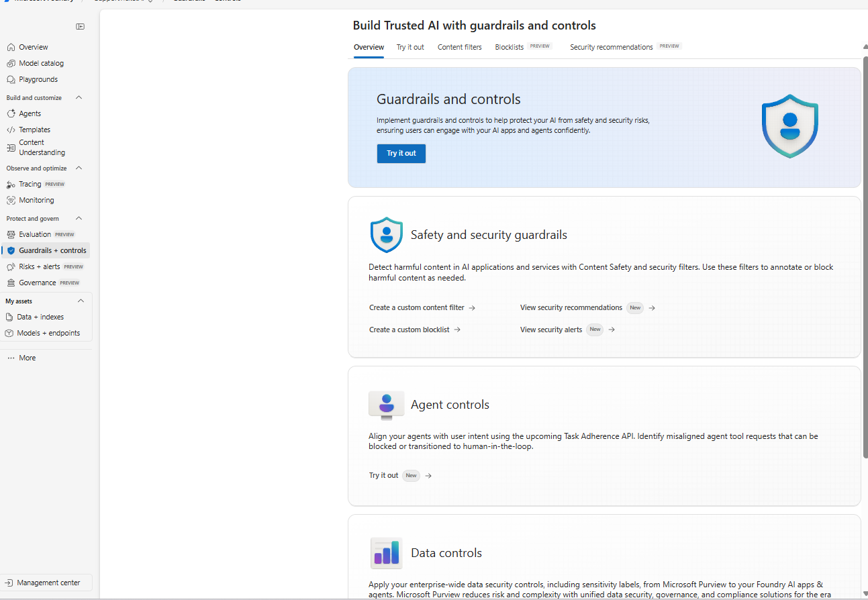Open Overview via its home icon
Viewport: 868px width, 600px height.
point(11,47)
